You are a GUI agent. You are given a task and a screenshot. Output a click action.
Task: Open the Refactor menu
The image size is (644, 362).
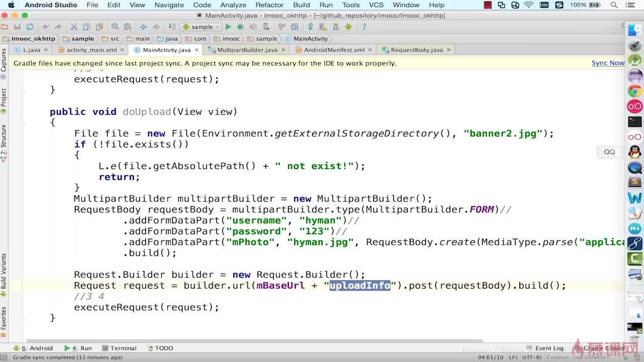(270, 5)
